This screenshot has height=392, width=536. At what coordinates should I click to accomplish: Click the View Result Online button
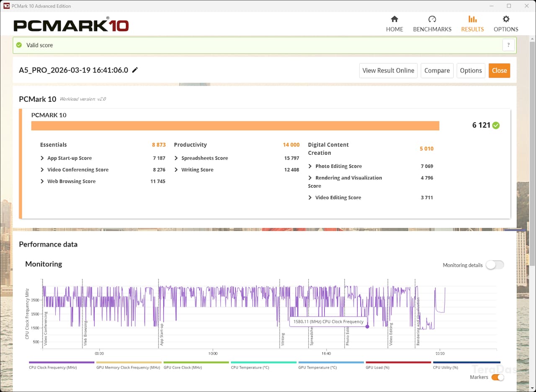(388, 70)
